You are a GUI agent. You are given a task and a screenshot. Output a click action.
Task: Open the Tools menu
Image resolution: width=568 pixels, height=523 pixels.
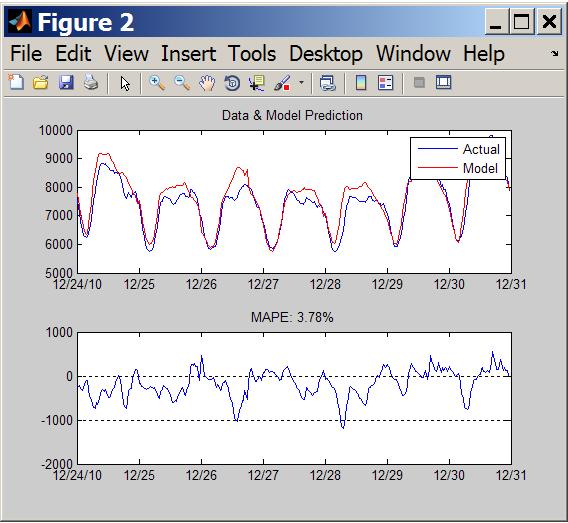click(252, 54)
